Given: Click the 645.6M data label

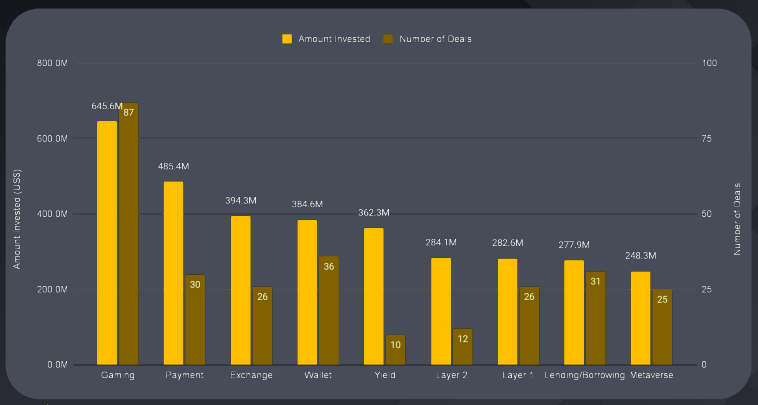Looking at the screenshot, I should [x=107, y=106].
